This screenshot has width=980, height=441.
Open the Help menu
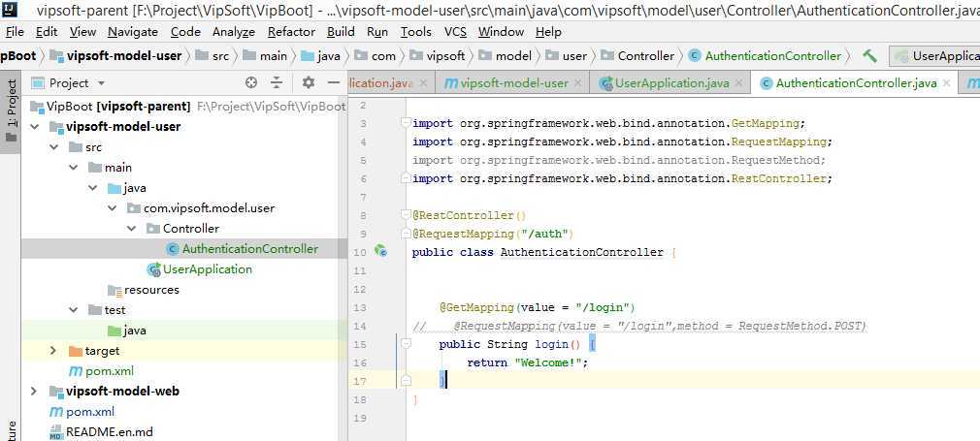click(549, 32)
